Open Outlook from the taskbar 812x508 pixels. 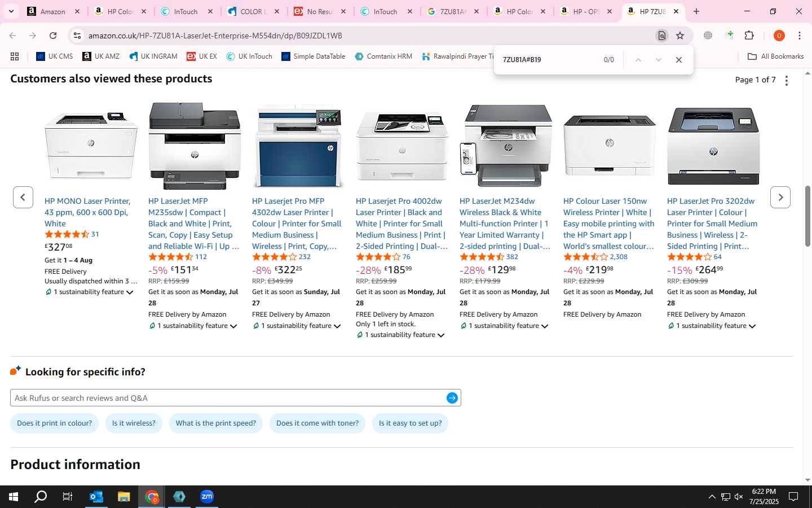(96, 497)
